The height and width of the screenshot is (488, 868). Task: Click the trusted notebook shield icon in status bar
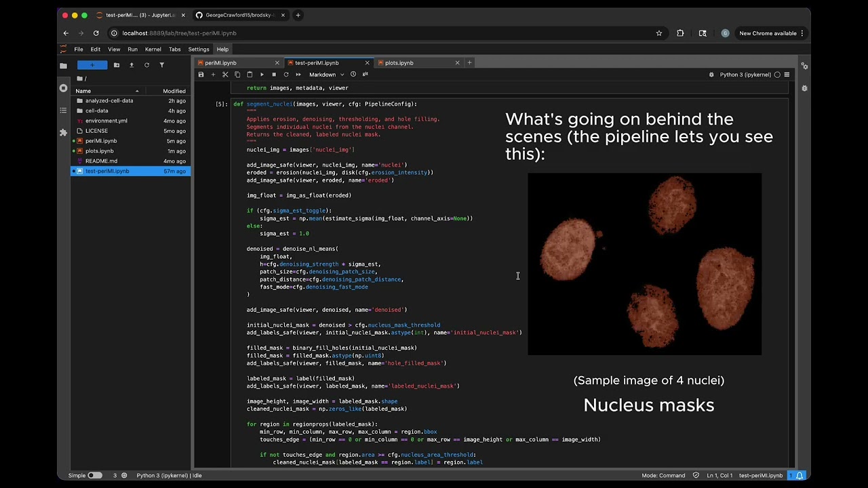(x=696, y=475)
